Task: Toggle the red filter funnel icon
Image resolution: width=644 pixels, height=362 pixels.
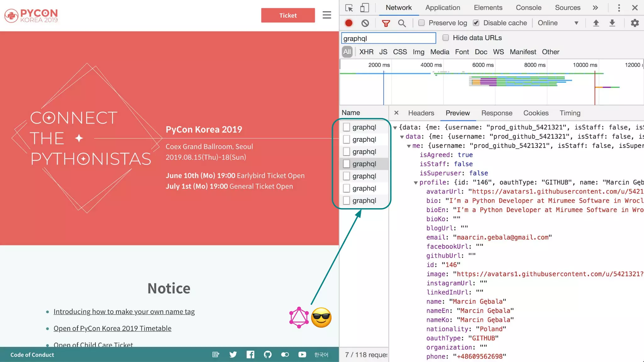Action: point(386,23)
